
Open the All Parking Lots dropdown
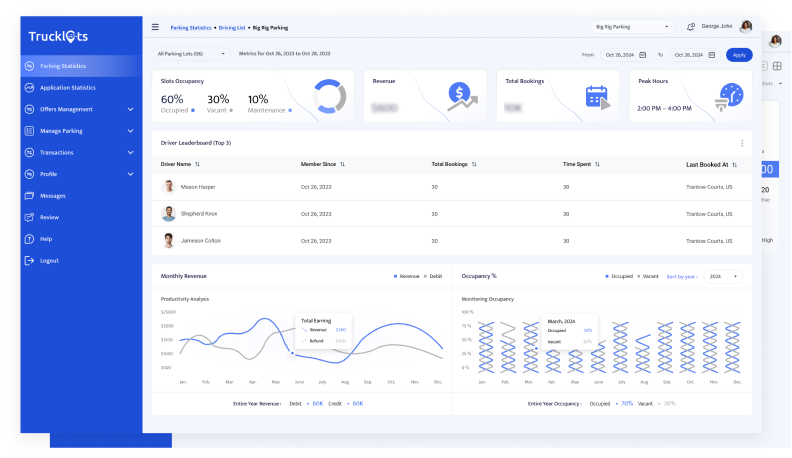point(191,54)
